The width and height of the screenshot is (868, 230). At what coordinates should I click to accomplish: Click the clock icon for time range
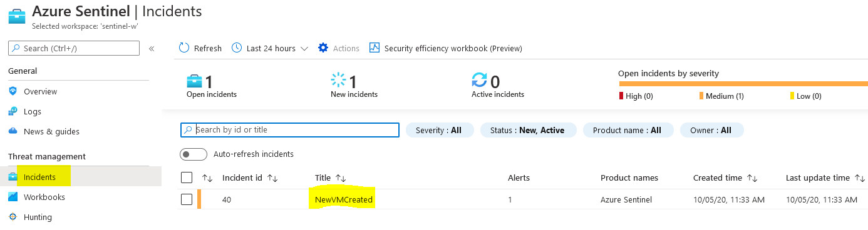point(237,48)
